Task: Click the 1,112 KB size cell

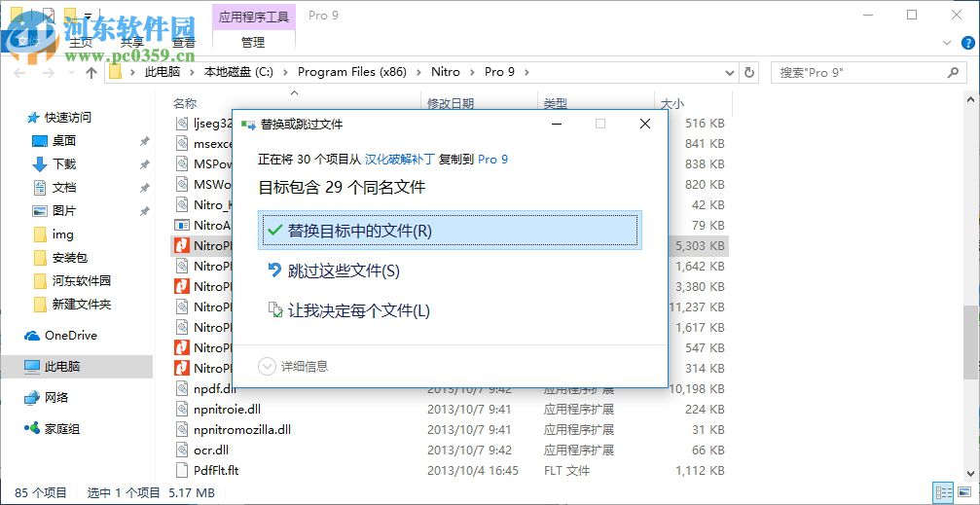Action: [x=700, y=470]
